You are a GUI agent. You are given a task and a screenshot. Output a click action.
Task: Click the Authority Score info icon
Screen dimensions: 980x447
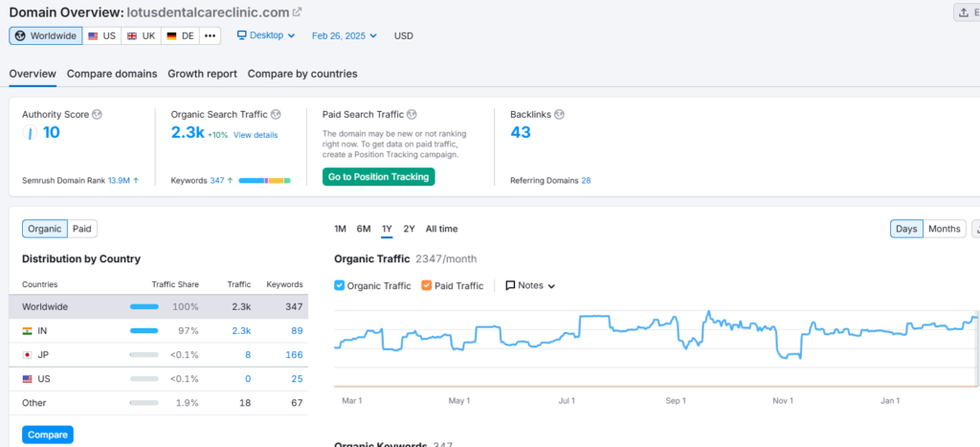(97, 115)
